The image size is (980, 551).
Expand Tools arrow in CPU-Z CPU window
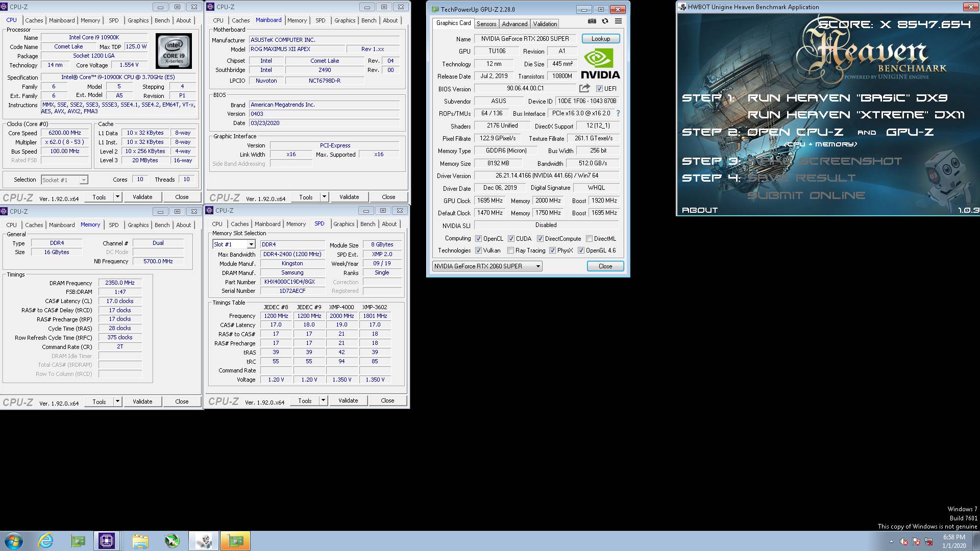coord(117,197)
